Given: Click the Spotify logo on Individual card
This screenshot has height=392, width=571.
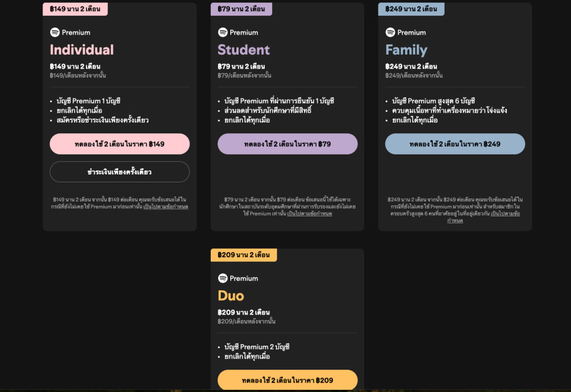Looking at the screenshot, I should click(x=55, y=32).
